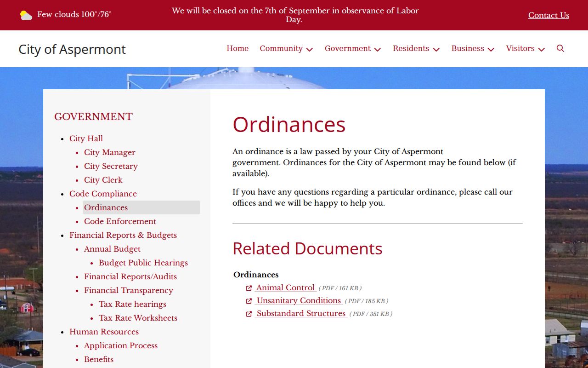Click external link icon beside Substandard Structures
Viewport: 588px width, 368px height.
tap(249, 314)
